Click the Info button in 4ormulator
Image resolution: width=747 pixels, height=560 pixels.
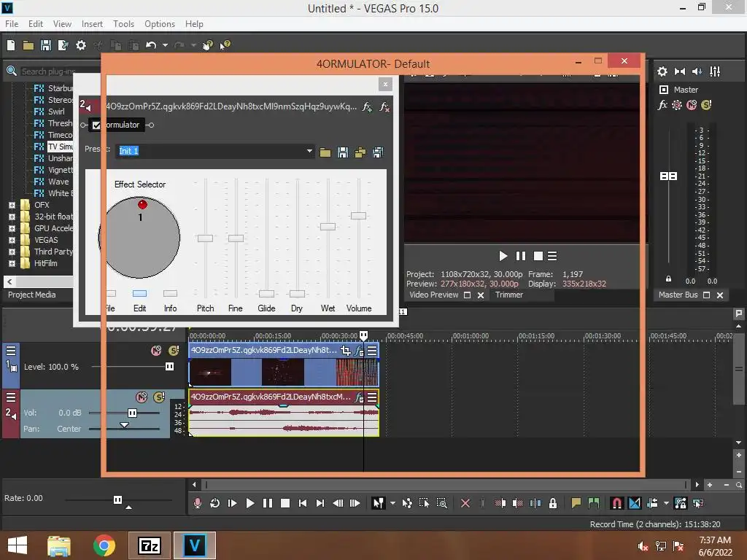[170, 293]
